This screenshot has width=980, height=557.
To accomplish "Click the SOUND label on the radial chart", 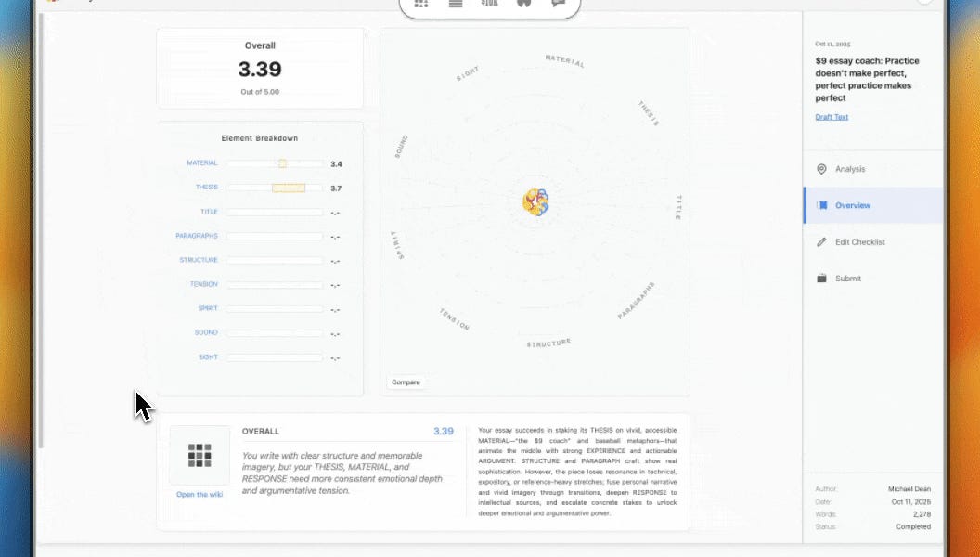I will click(x=401, y=147).
